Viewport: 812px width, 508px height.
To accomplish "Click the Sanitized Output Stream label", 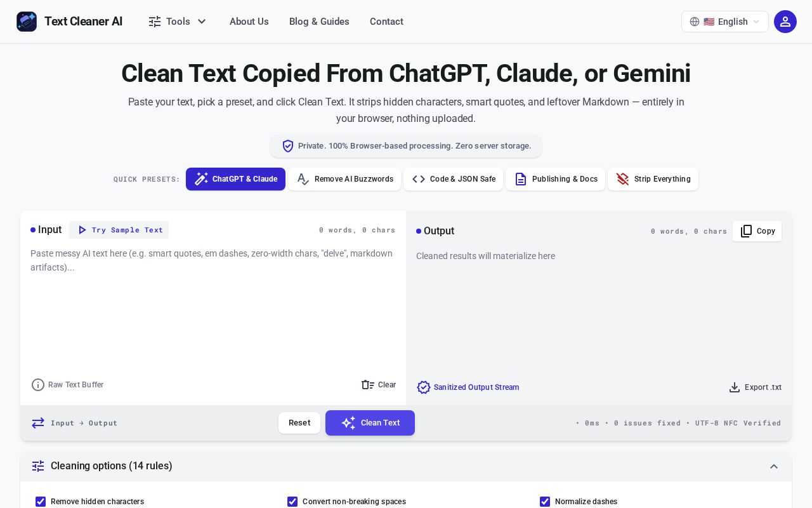I will pos(476,387).
